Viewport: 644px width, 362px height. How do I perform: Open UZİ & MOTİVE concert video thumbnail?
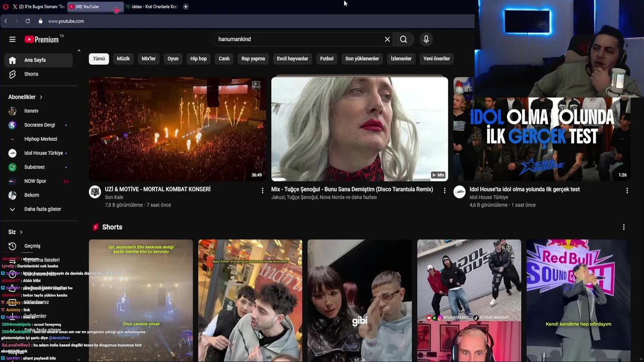(177, 129)
